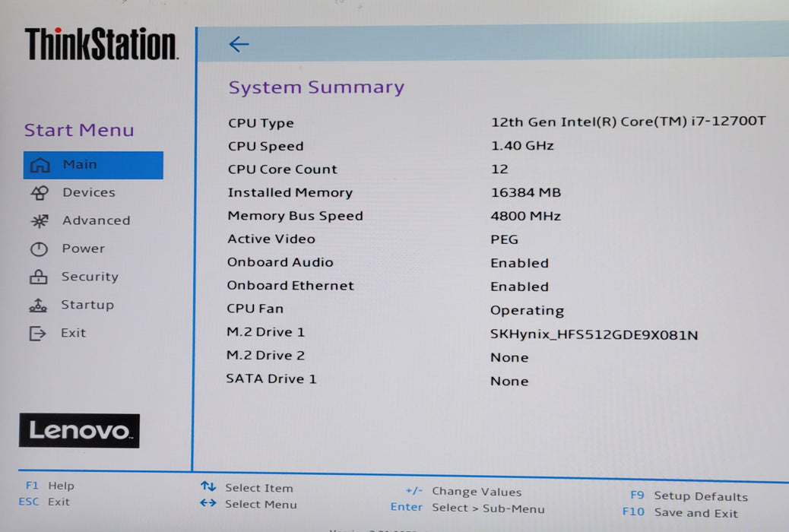The width and height of the screenshot is (789, 532).
Task: Select the Memory Bus Speed label
Action: pyautogui.click(x=296, y=216)
